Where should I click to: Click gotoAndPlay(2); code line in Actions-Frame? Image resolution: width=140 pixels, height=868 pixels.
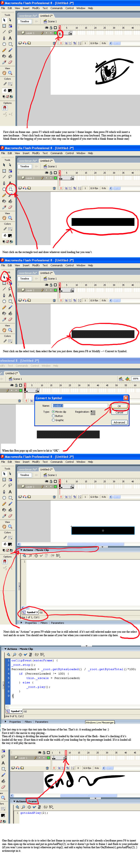(x=34, y=813)
